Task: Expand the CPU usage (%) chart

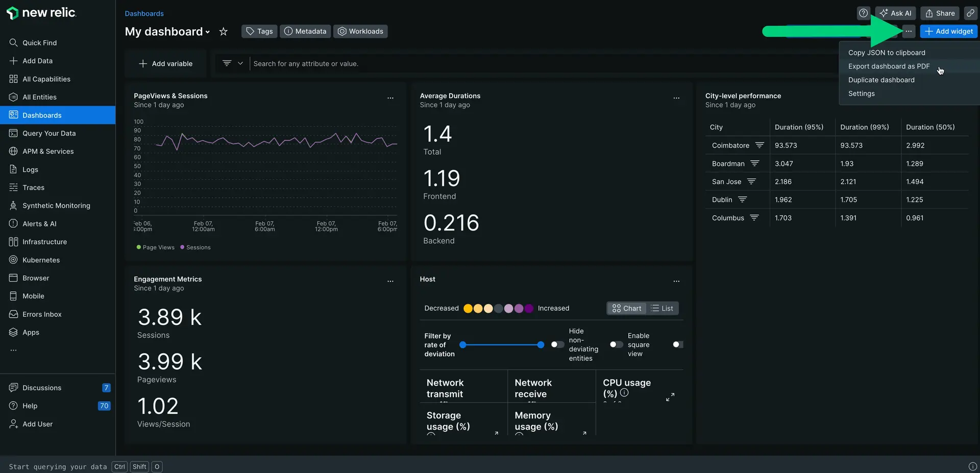Action: (x=670, y=397)
